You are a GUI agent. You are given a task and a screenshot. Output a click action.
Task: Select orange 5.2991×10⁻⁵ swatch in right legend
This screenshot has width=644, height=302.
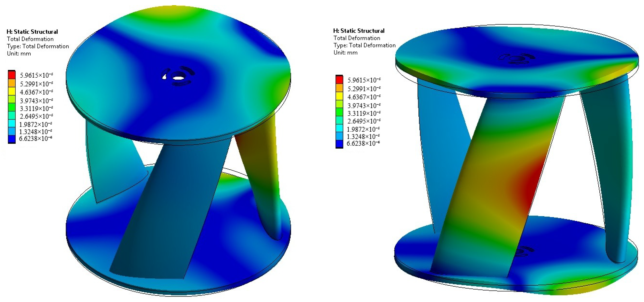[339, 88]
